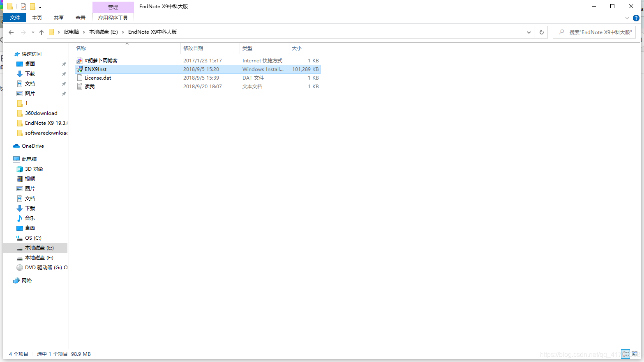Click 管理 contextual tab header

tap(113, 7)
